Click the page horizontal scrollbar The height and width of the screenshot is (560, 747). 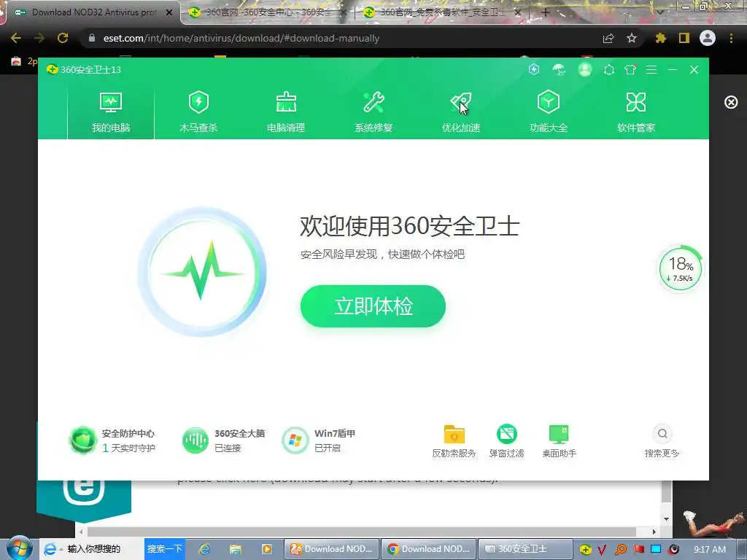(362, 532)
